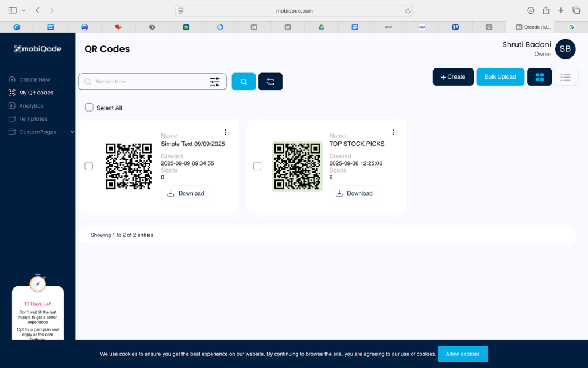The image size is (588, 368).
Task: Tick the checkbox for Simple Text 09/09/2025
Action: (89, 166)
